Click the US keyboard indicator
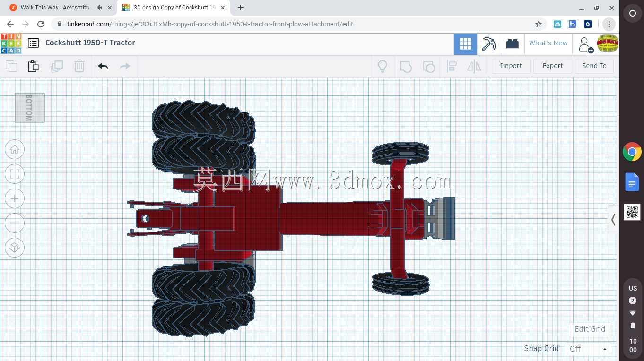Viewport: 644px width, 361px height. point(633,288)
